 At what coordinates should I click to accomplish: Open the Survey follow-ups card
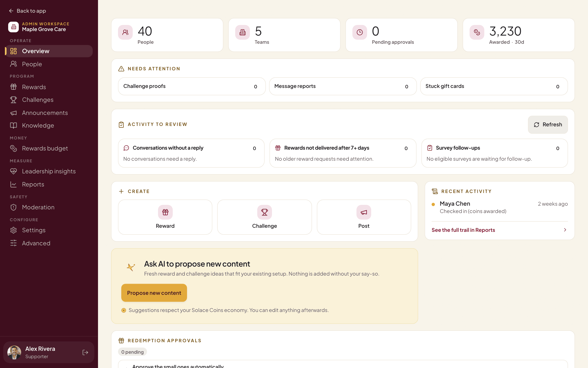point(494,153)
